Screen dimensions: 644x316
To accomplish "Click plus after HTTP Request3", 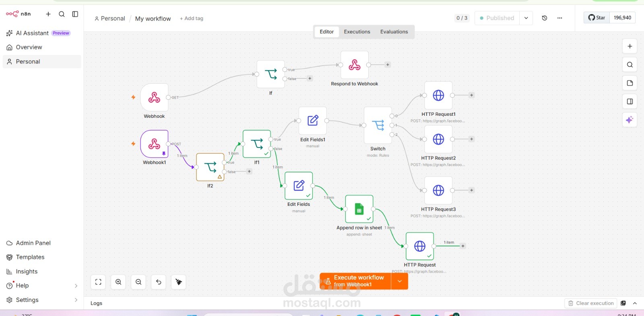I will (471, 190).
